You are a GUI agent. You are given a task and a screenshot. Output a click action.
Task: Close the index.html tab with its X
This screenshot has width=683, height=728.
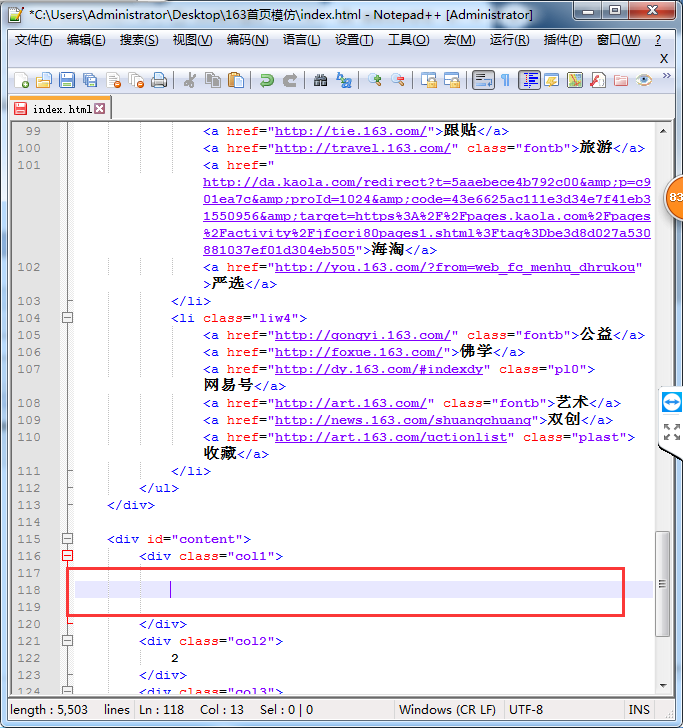tap(99, 109)
